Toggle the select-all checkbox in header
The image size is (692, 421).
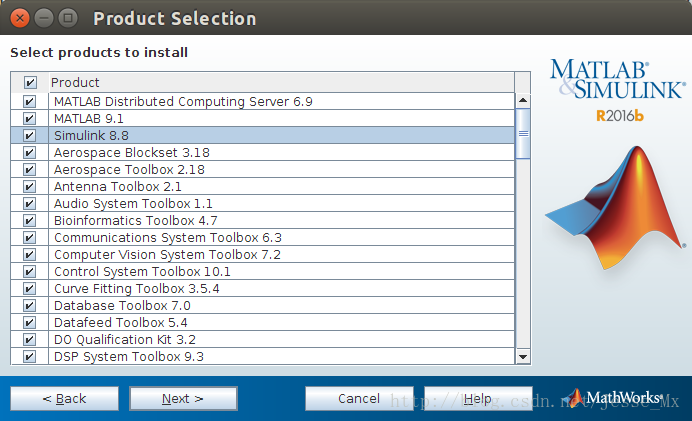[x=30, y=83]
